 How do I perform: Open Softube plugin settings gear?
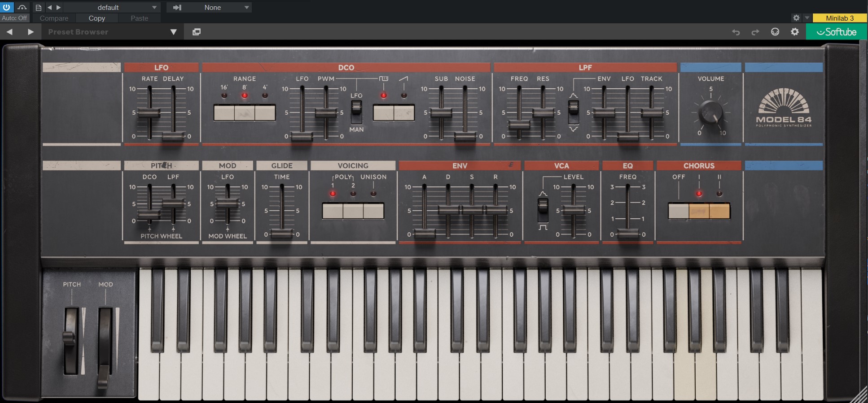[795, 32]
